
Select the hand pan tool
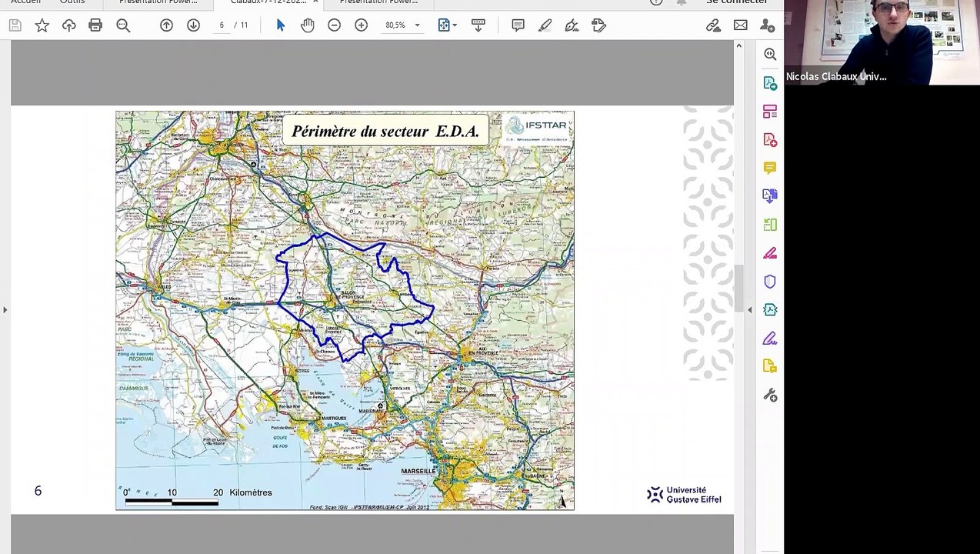pyautogui.click(x=308, y=25)
